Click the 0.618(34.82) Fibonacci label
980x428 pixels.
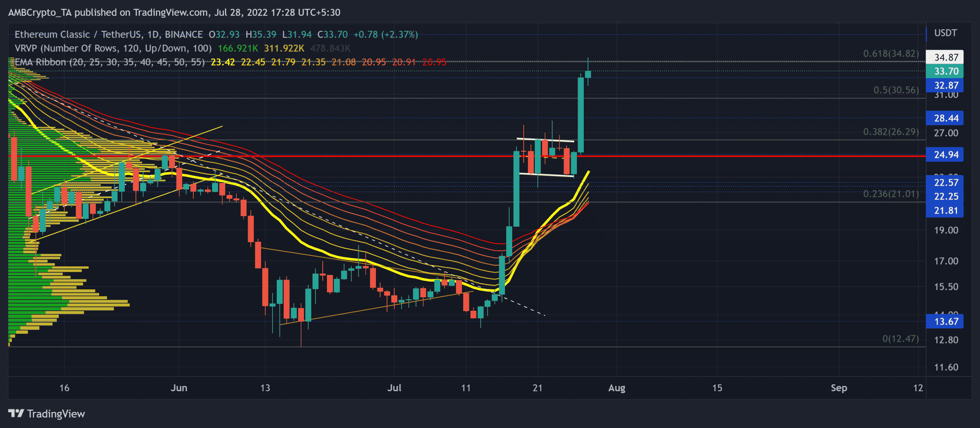(x=891, y=53)
